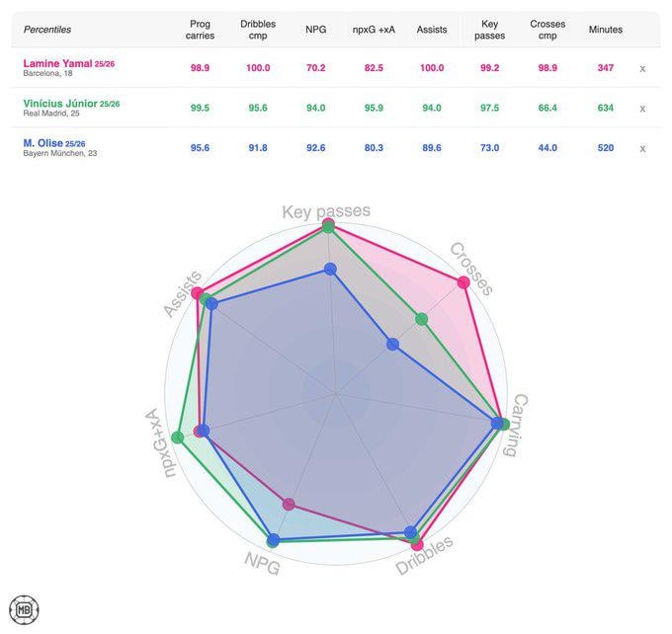The height and width of the screenshot is (634, 672).
Task: Sort by Dribbles cmp column header
Action: tap(258, 30)
